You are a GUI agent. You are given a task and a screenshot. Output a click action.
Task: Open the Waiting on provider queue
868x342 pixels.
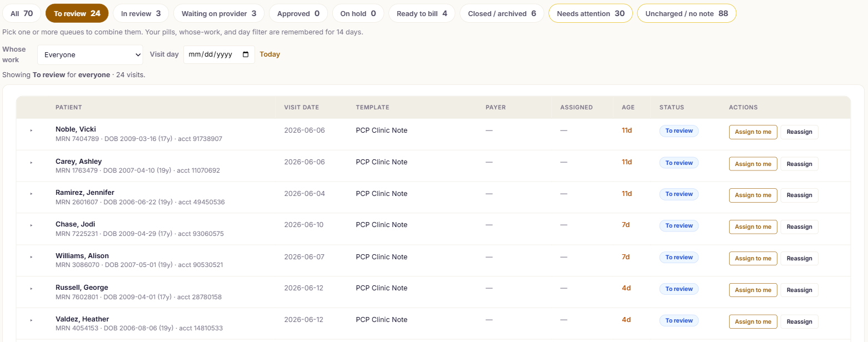pyautogui.click(x=219, y=13)
